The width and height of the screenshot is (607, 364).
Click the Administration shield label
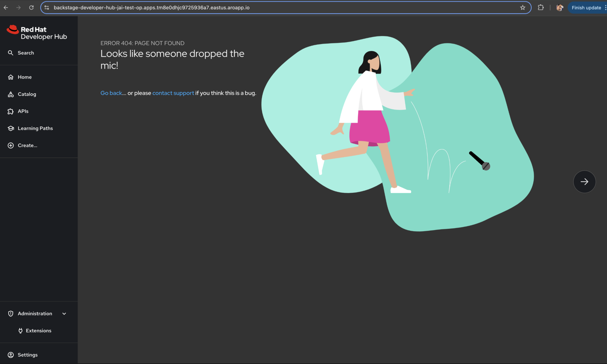coord(35,314)
